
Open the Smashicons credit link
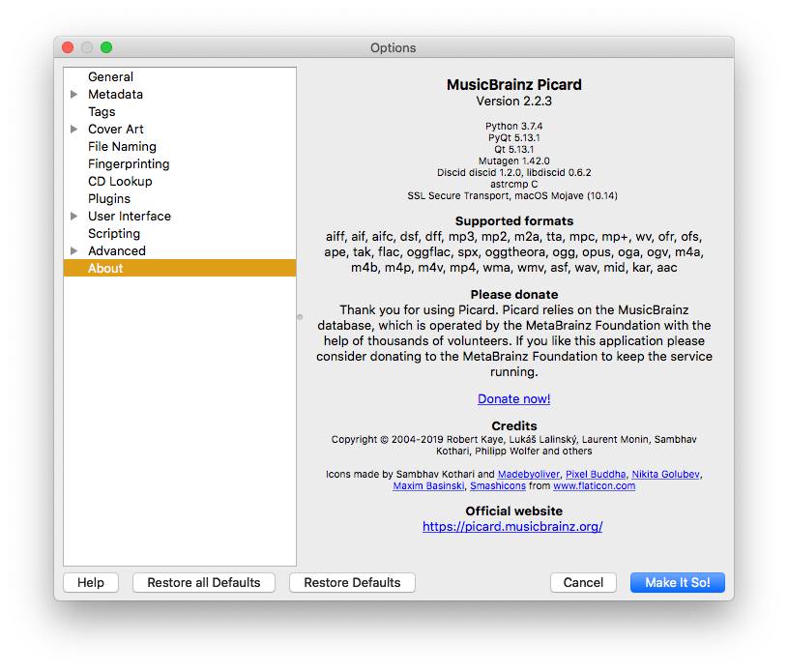point(498,486)
